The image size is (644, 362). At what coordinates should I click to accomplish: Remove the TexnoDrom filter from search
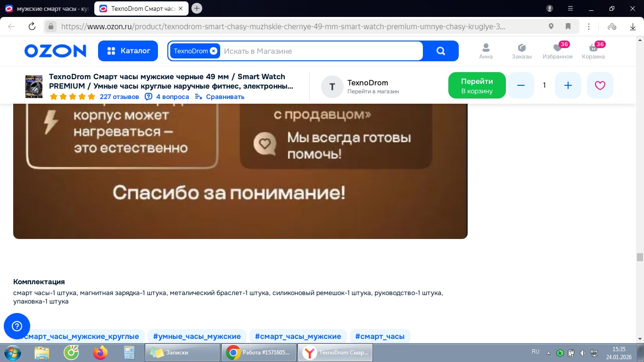(214, 51)
